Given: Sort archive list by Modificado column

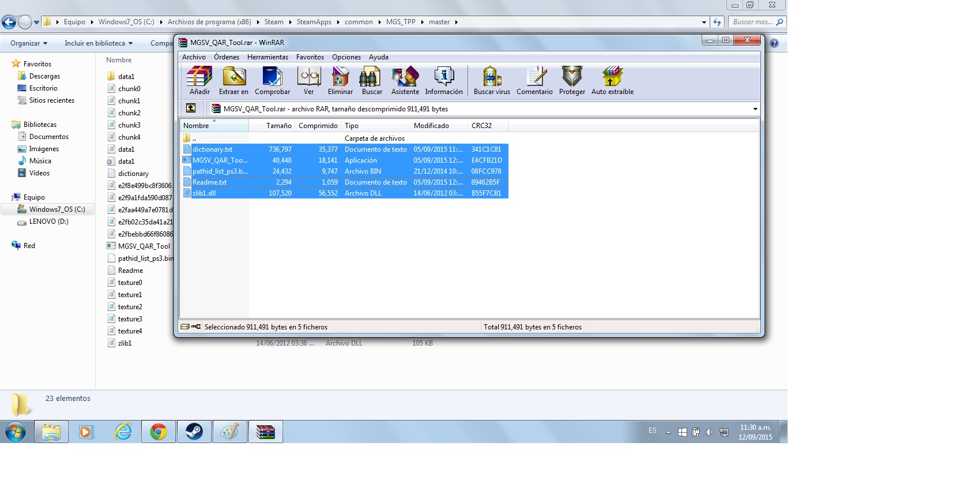Looking at the screenshot, I should (439, 126).
